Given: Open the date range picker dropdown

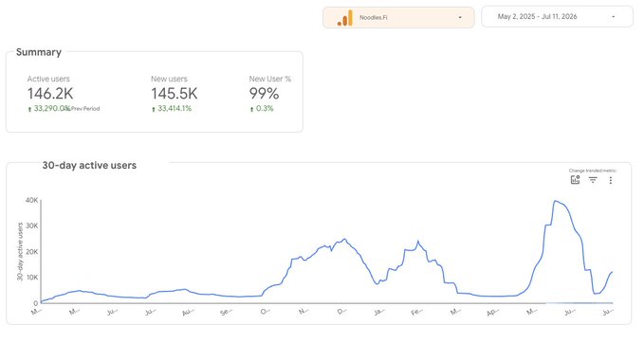Looking at the screenshot, I should pyautogui.click(x=557, y=17).
